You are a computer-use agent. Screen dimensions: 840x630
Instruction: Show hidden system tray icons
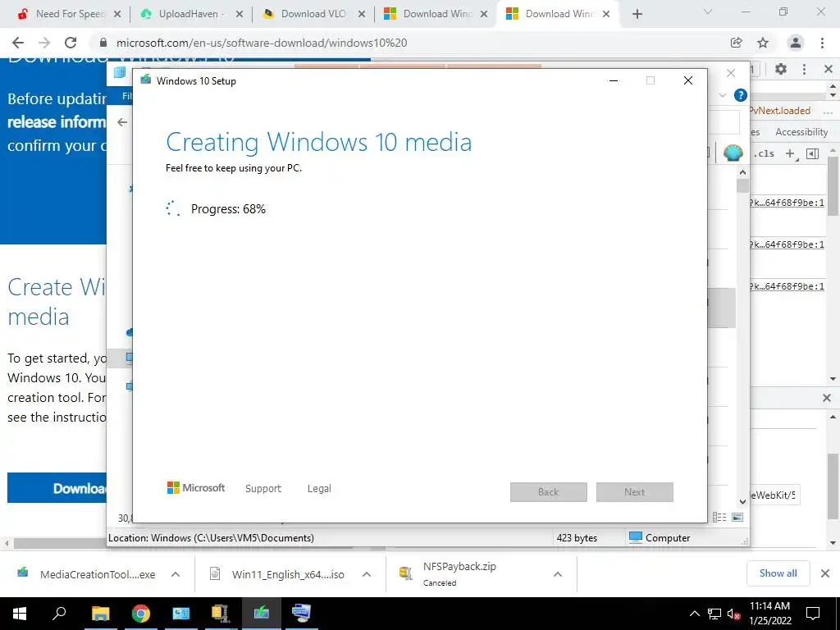pos(694,614)
